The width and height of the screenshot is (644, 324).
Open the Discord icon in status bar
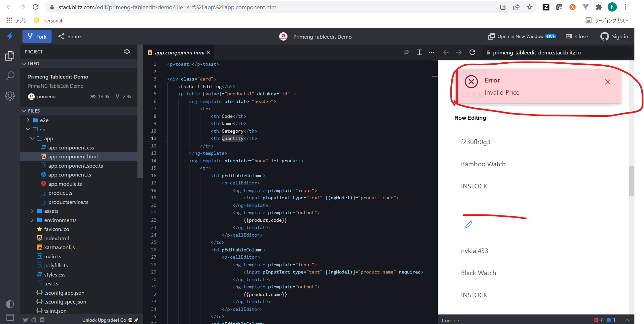(42, 320)
